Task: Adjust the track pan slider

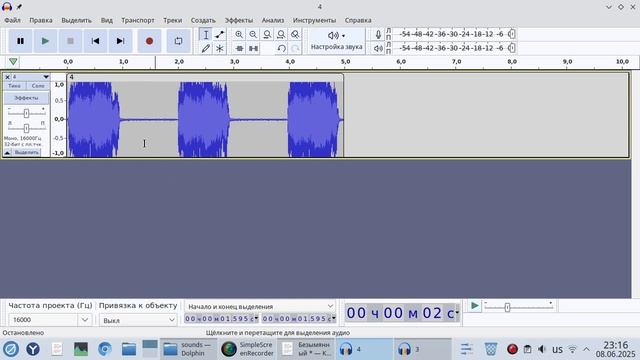Action: point(26,128)
